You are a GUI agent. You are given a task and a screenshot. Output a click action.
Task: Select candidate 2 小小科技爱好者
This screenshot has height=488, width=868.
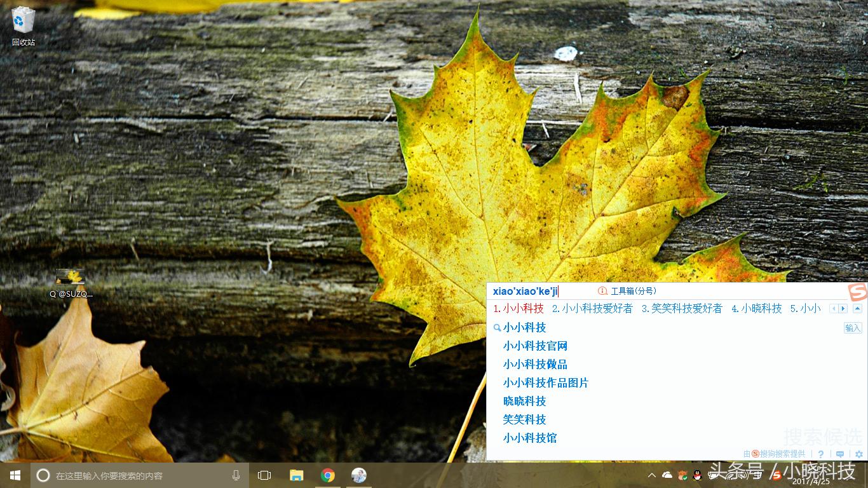pos(592,309)
